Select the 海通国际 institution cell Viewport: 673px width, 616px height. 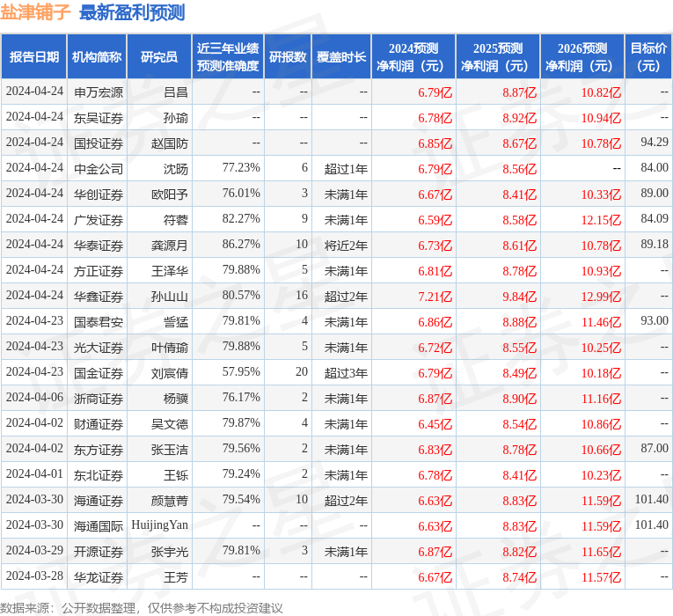99,526
